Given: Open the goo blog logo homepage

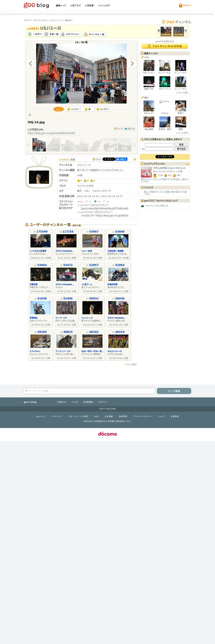Looking at the screenshot, I should [36, 5].
